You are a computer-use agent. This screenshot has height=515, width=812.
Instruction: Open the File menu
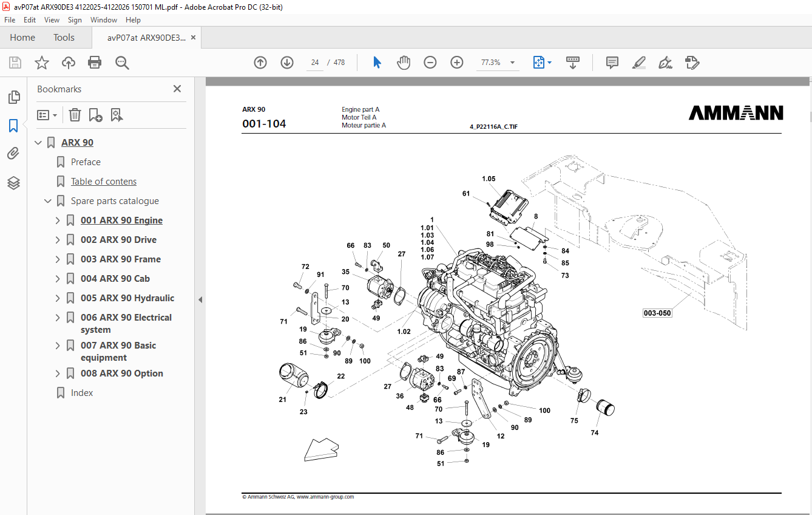(10, 20)
